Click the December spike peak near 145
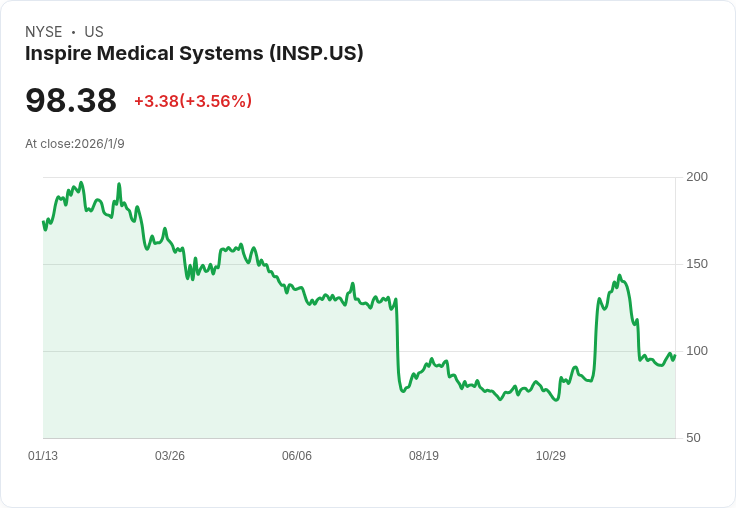Image resolution: width=736 pixels, height=508 pixels. [x=620, y=276]
